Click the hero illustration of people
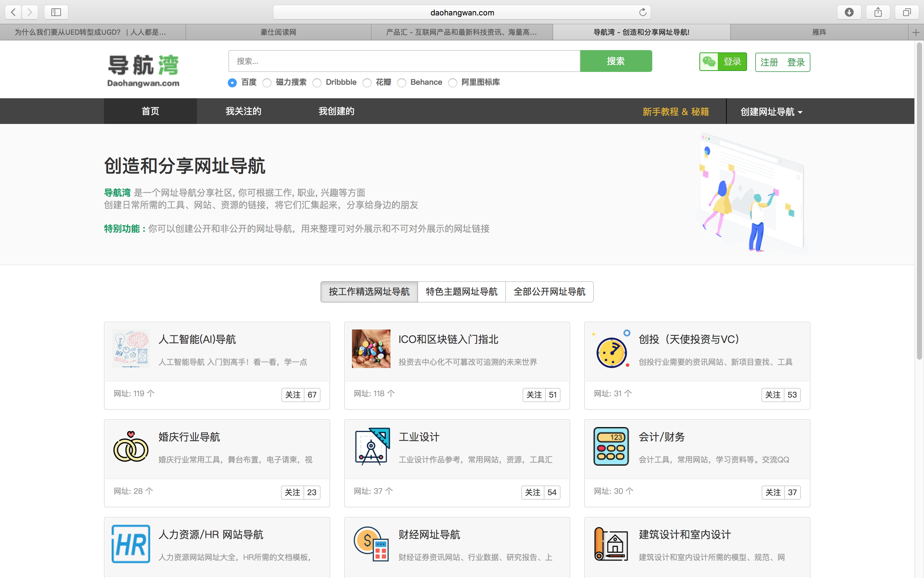Viewport: 924px width, 578px height. tap(752, 193)
